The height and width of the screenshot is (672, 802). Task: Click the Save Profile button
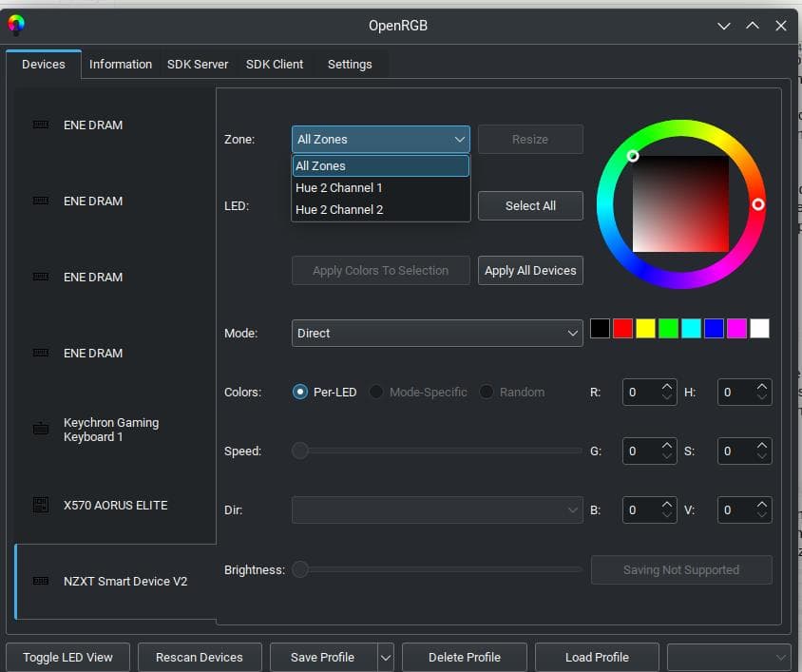point(324,657)
